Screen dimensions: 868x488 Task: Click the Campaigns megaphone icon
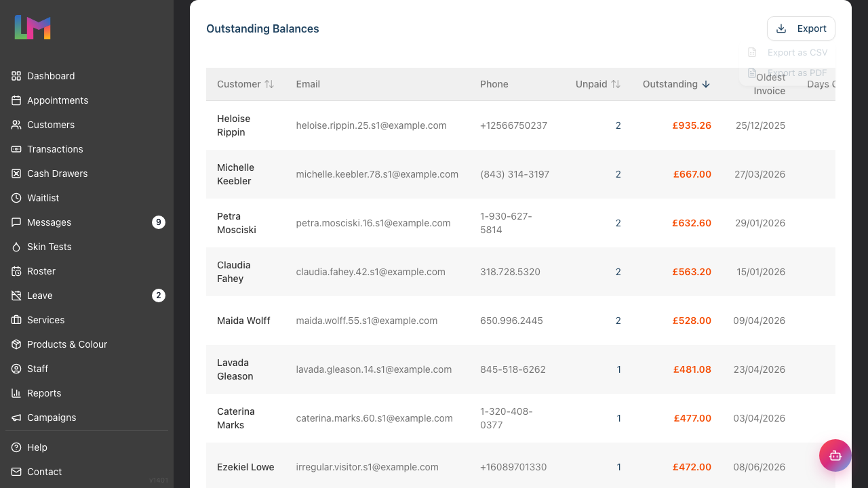point(16,418)
